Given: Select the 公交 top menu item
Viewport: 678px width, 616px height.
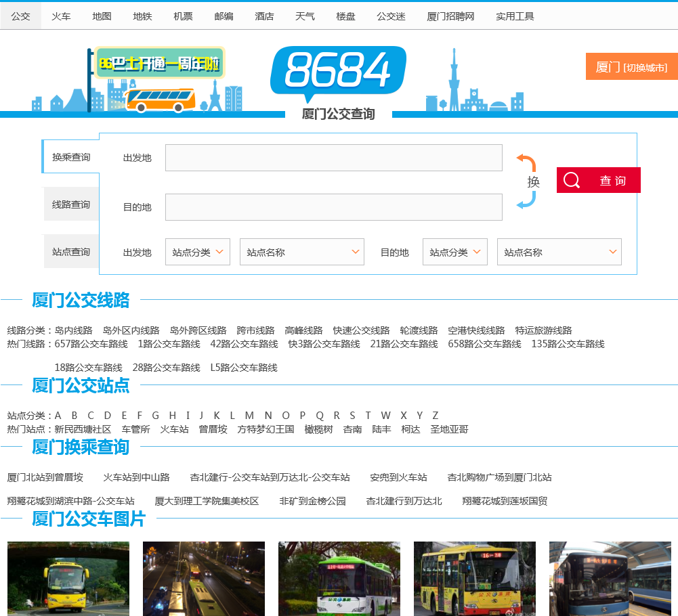Looking at the screenshot, I should 20,16.
